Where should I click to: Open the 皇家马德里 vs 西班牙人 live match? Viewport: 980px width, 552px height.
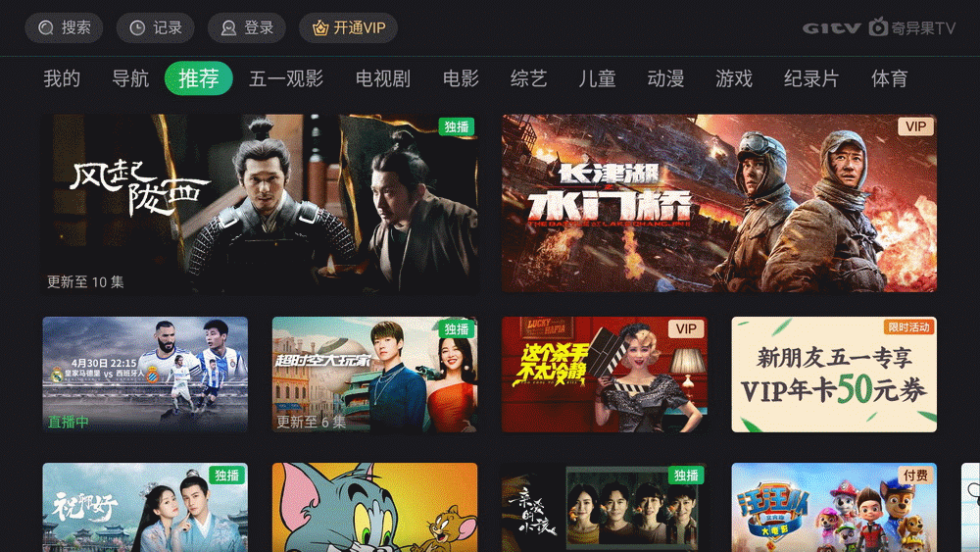coord(145,375)
